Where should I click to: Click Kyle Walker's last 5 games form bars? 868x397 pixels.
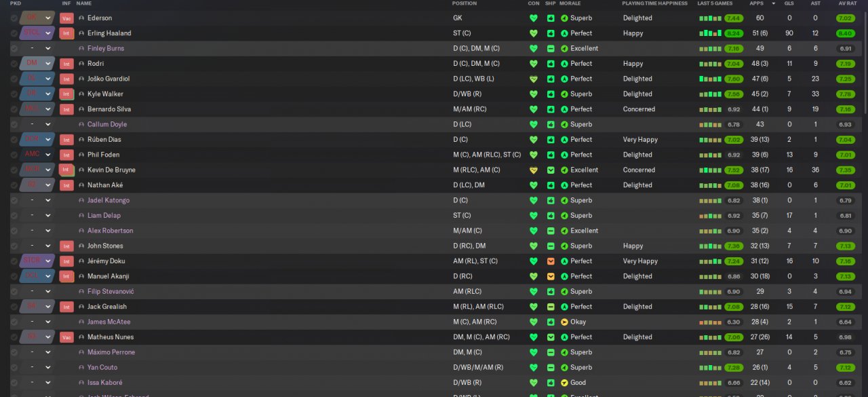coord(710,94)
